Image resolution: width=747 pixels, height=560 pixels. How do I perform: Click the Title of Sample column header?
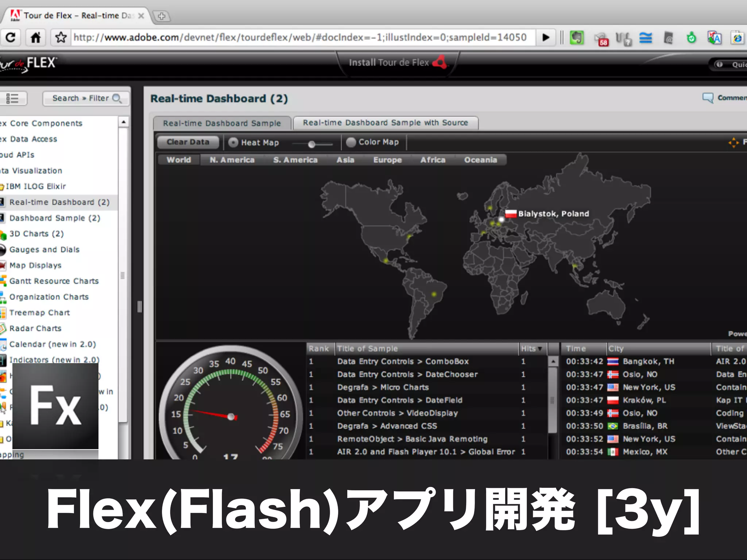tap(427, 349)
